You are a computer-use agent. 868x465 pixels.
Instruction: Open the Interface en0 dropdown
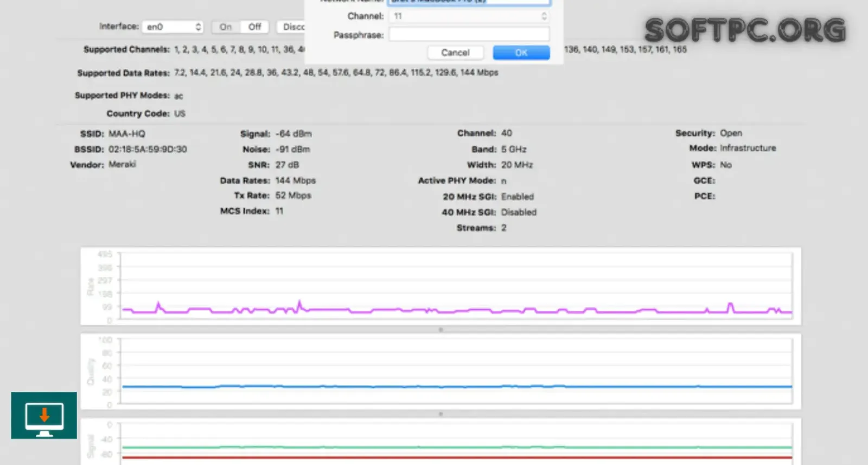(x=173, y=27)
